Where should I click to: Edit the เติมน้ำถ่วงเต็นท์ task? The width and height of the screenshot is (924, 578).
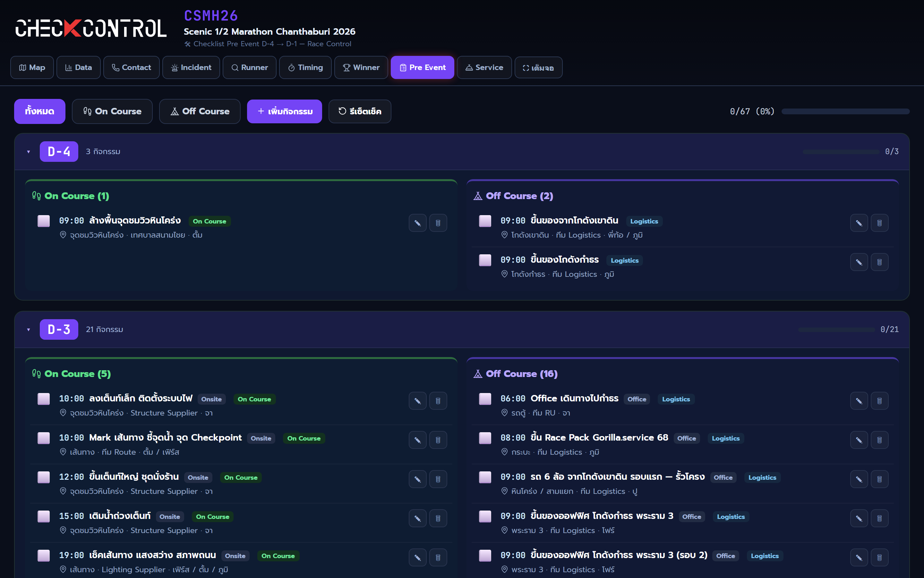tap(417, 518)
